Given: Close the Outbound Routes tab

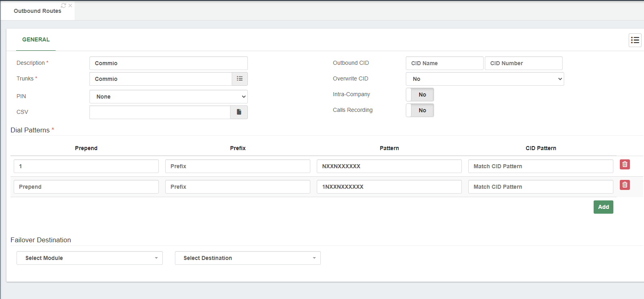Looking at the screenshot, I should coord(70,6).
